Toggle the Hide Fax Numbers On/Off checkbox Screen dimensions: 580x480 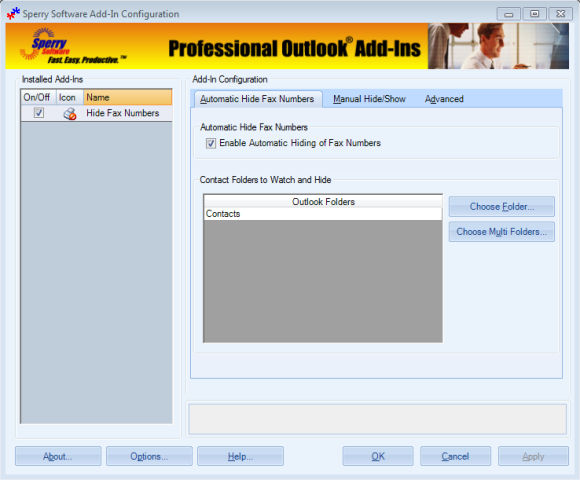point(39,113)
